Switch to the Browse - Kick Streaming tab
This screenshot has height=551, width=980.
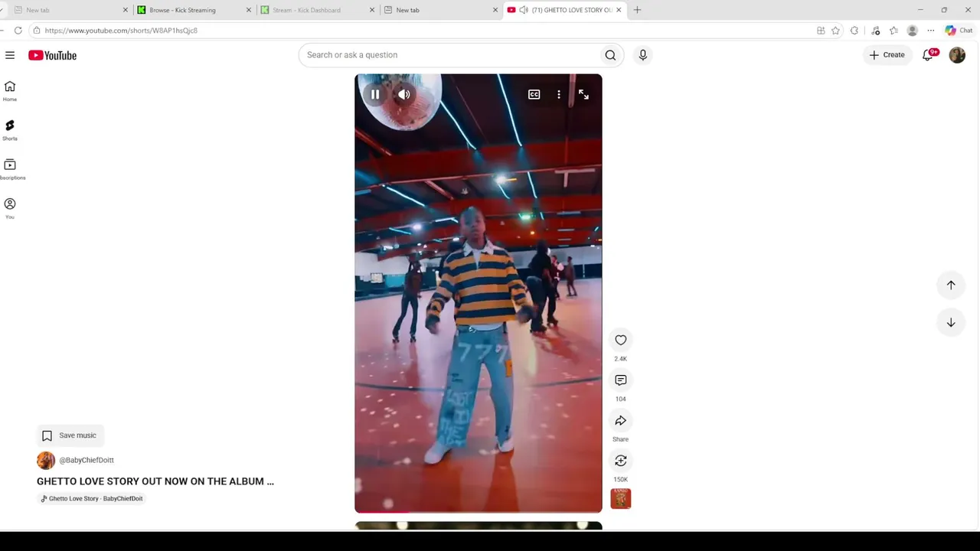click(194, 10)
